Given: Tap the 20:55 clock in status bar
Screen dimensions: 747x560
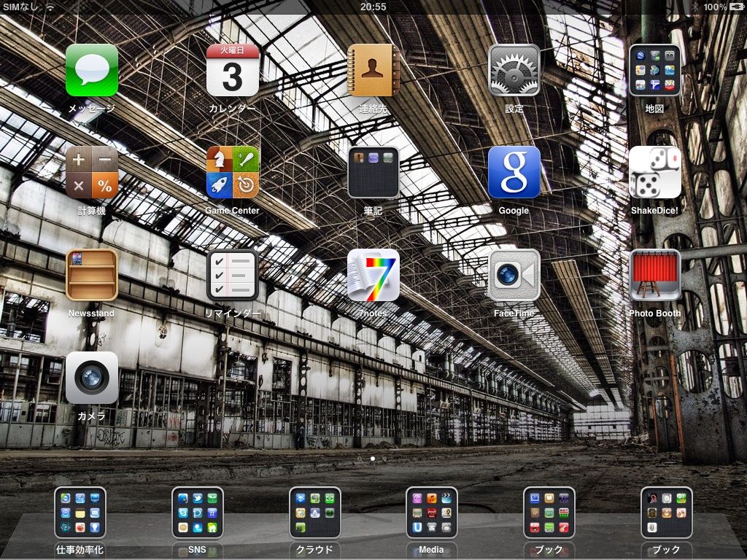Looking at the screenshot, I should click(373, 7).
